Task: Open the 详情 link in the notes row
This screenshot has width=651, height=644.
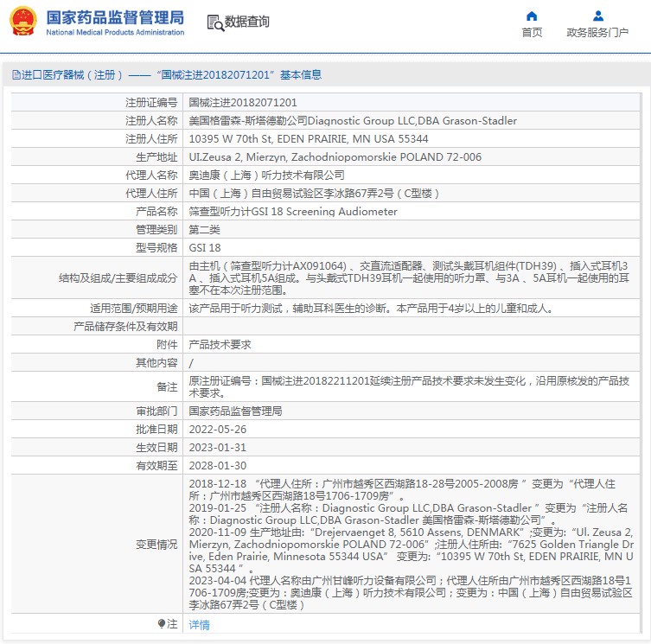Action: click(199, 624)
